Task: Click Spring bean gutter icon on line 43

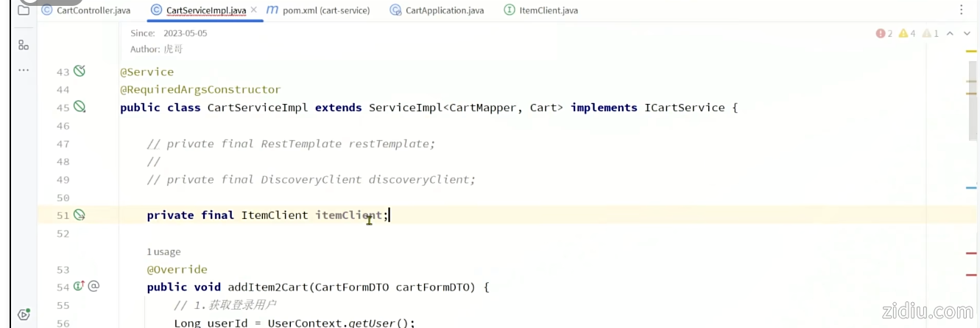Action: coord(80,71)
